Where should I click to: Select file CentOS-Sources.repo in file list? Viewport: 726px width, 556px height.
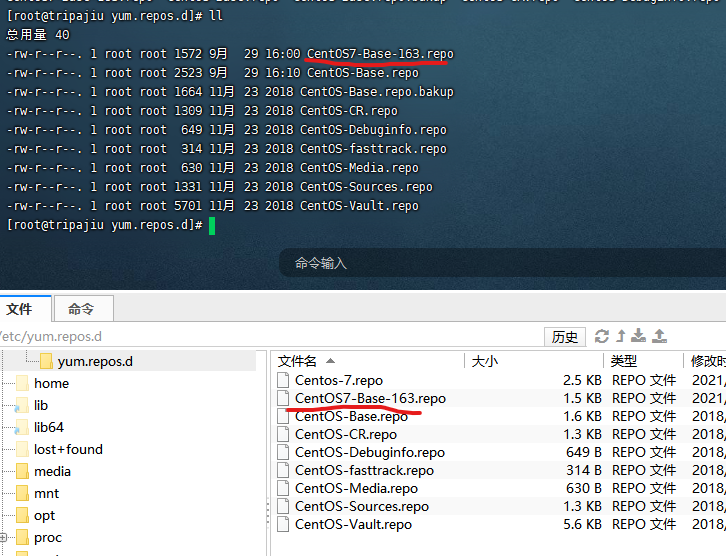click(362, 507)
